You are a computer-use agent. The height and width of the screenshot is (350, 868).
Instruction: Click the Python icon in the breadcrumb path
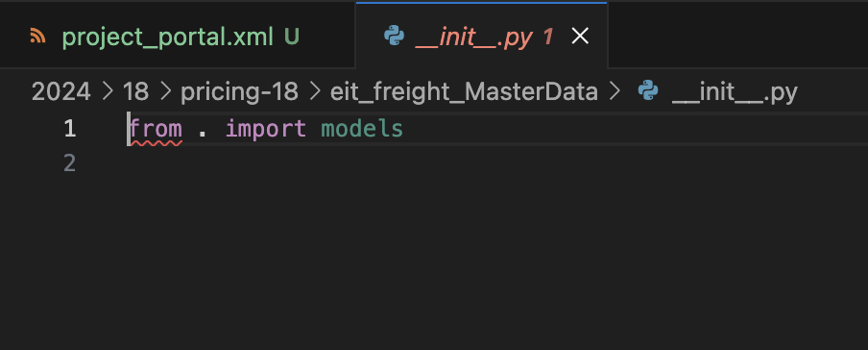coord(648,91)
